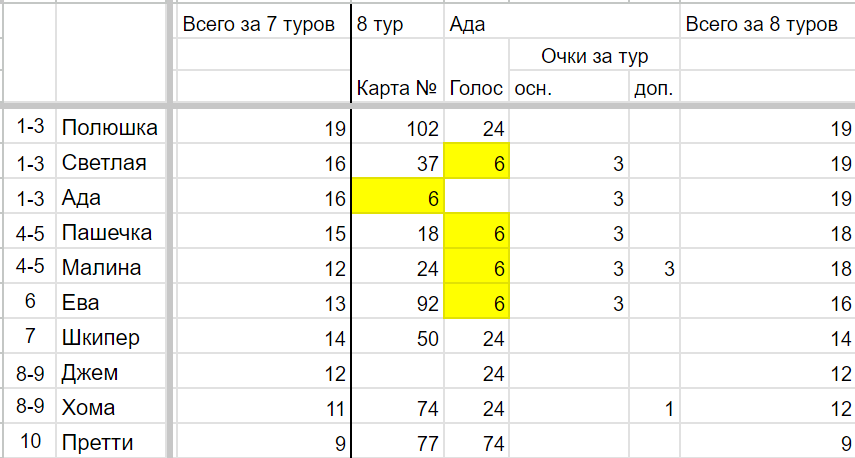
Task: Click the 'Всего за 8 туров' header
Action: click(767, 25)
